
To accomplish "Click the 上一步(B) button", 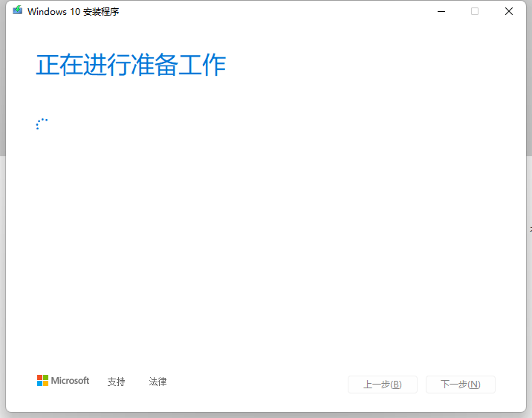I will 383,385.
